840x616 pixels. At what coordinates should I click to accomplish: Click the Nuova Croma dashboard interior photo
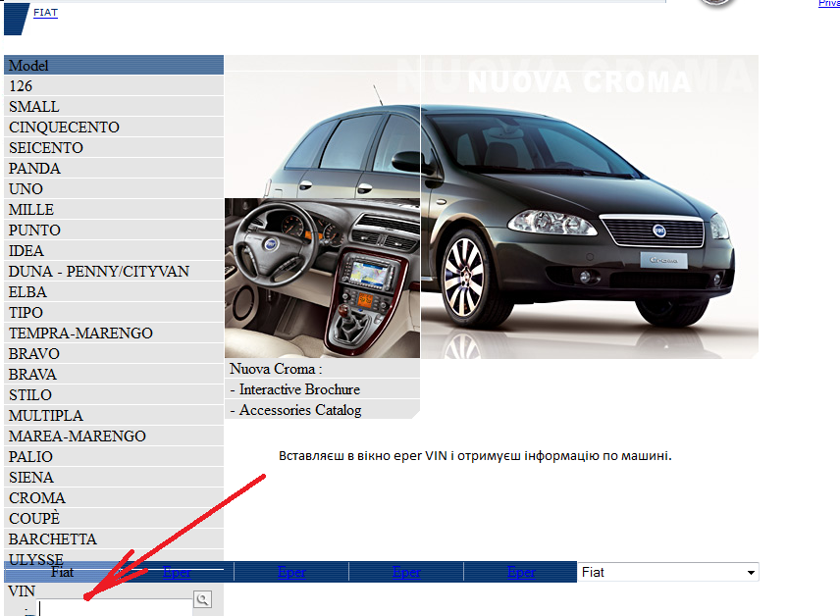pyautogui.click(x=322, y=279)
